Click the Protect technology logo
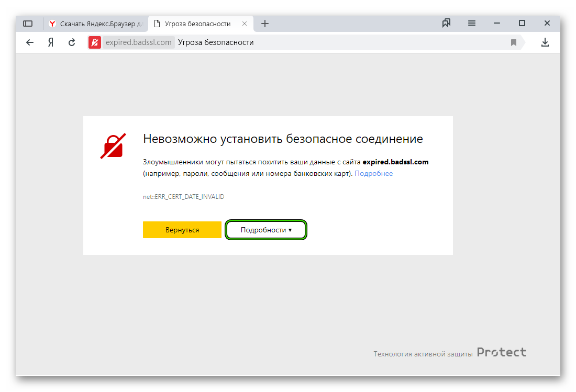The image size is (576, 392). tap(501, 353)
